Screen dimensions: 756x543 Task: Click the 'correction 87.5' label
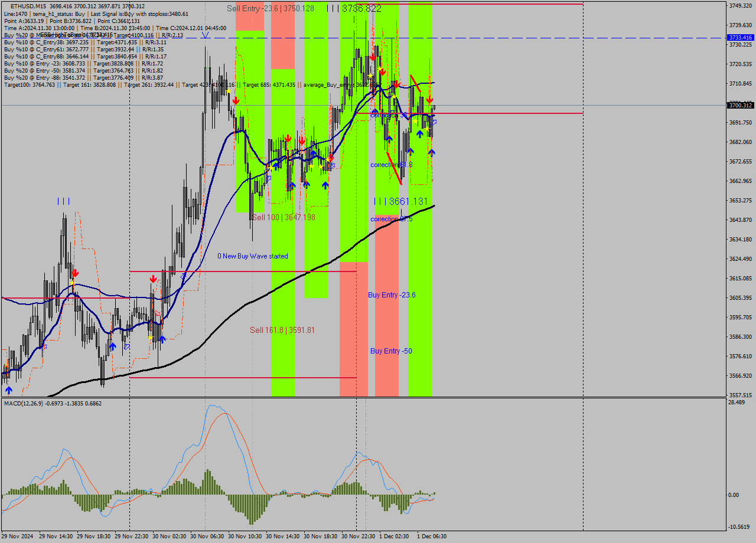[x=392, y=219]
